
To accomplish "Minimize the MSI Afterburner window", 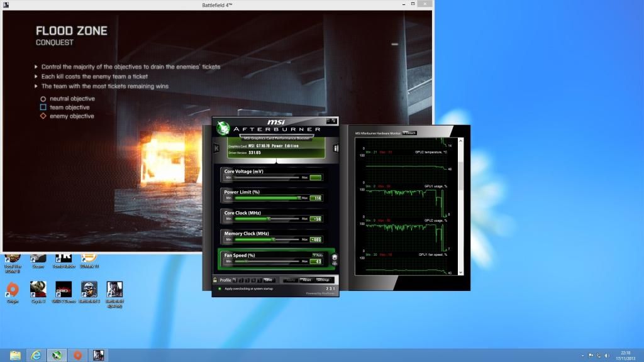I will pos(328,121).
